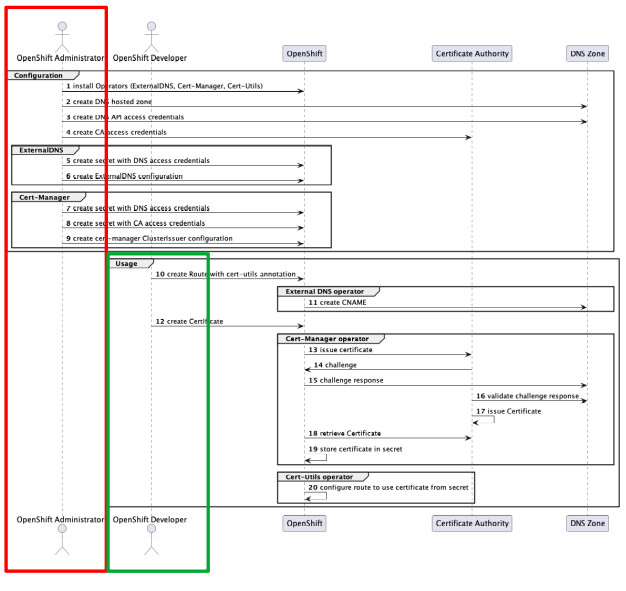Click the Cert-Manager group label in Configuration
The image size is (626, 591).
tap(44, 197)
